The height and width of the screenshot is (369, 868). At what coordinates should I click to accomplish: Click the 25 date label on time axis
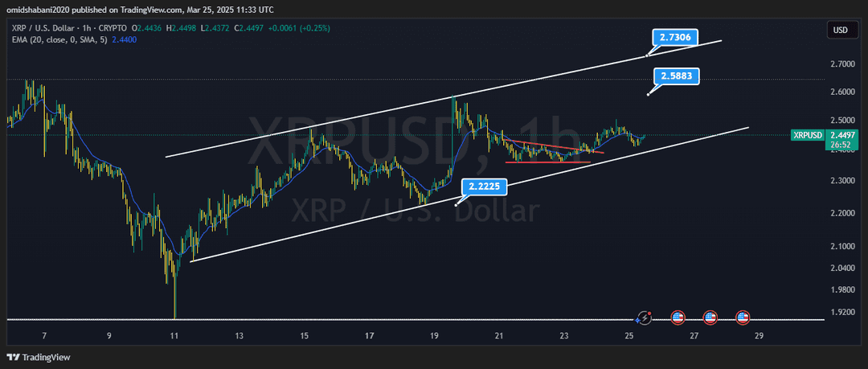628,336
